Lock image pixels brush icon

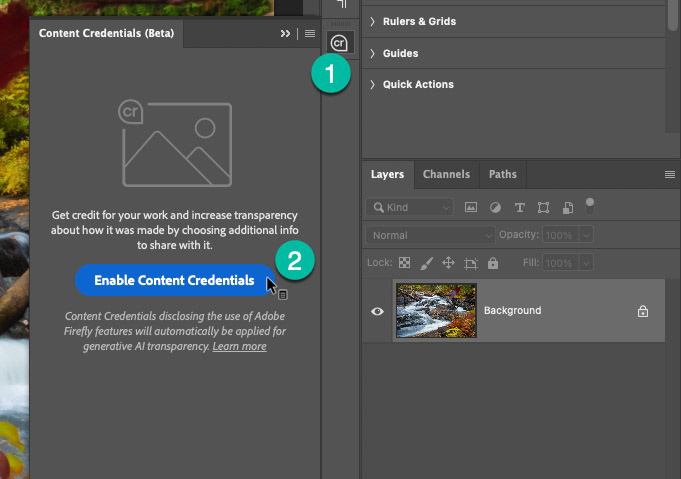click(426, 263)
